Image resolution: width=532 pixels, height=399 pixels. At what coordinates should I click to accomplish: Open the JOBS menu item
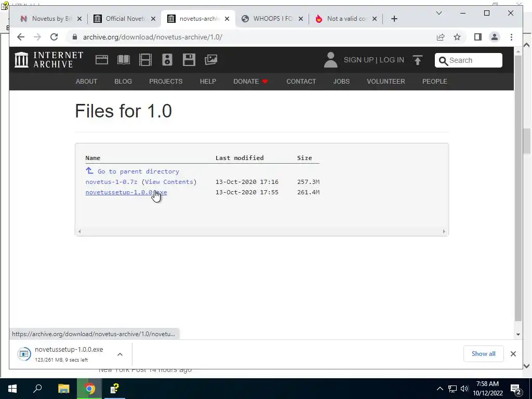[x=341, y=82]
